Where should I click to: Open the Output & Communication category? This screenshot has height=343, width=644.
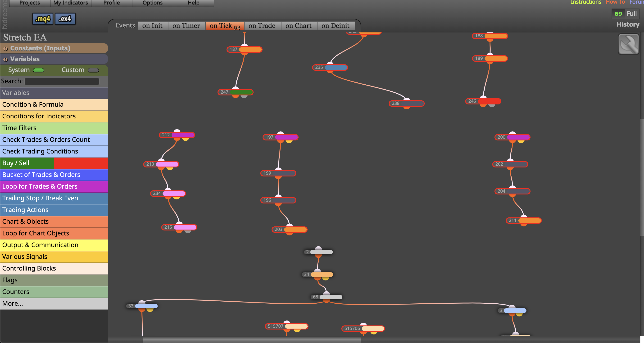(54, 245)
